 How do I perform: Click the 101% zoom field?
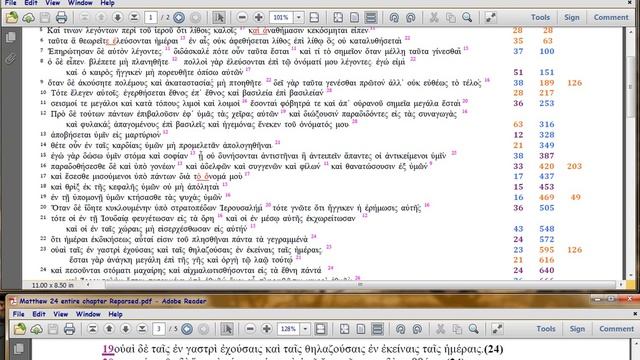[x=281, y=18]
